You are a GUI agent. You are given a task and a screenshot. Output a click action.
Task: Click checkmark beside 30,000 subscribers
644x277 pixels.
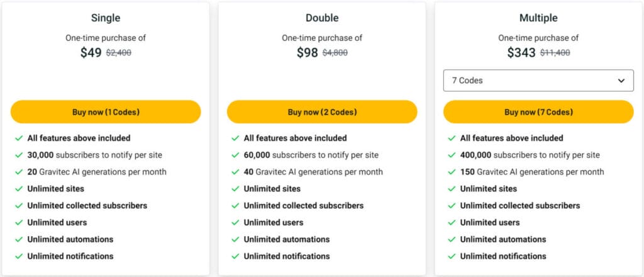coord(19,155)
